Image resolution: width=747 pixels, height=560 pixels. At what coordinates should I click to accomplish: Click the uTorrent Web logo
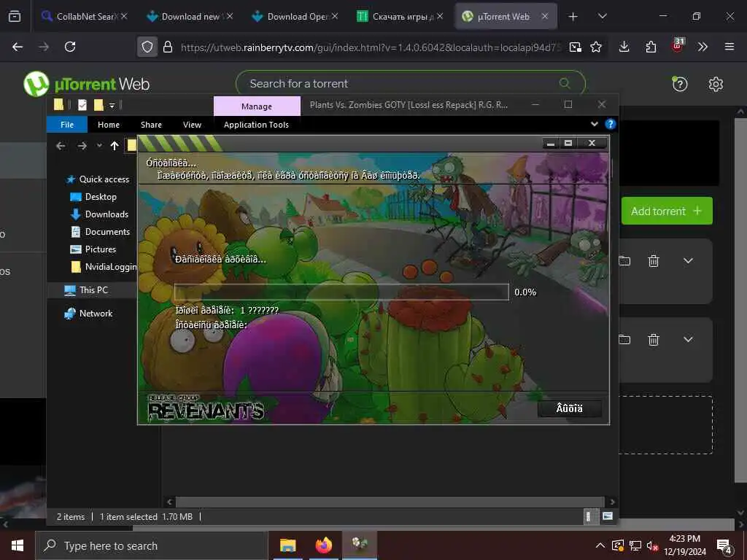tap(87, 84)
